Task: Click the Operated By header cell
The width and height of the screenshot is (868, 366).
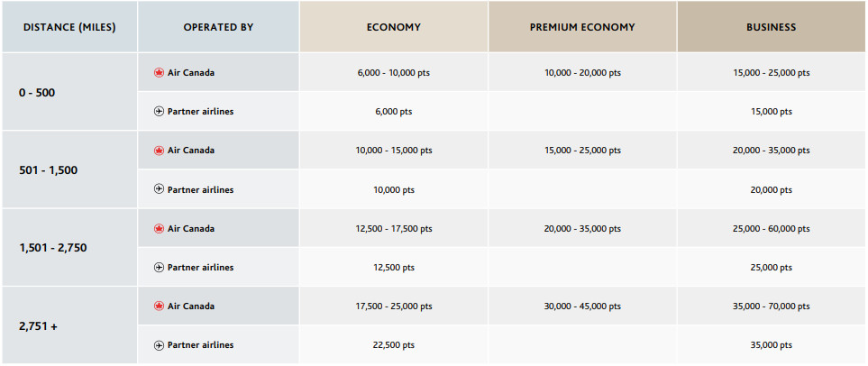Action: (x=218, y=27)
